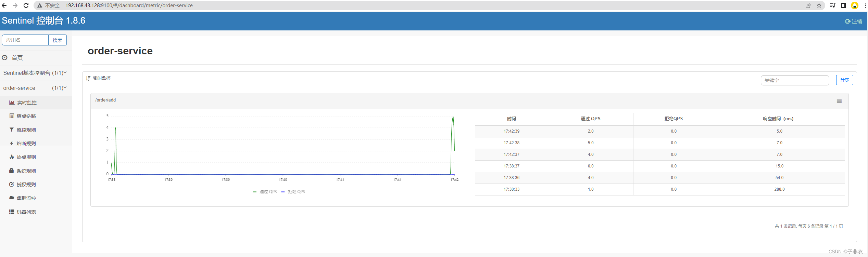Select 实时监控 in the sidebar menu
The image size is (868, 257).
(x=36, y=103)
